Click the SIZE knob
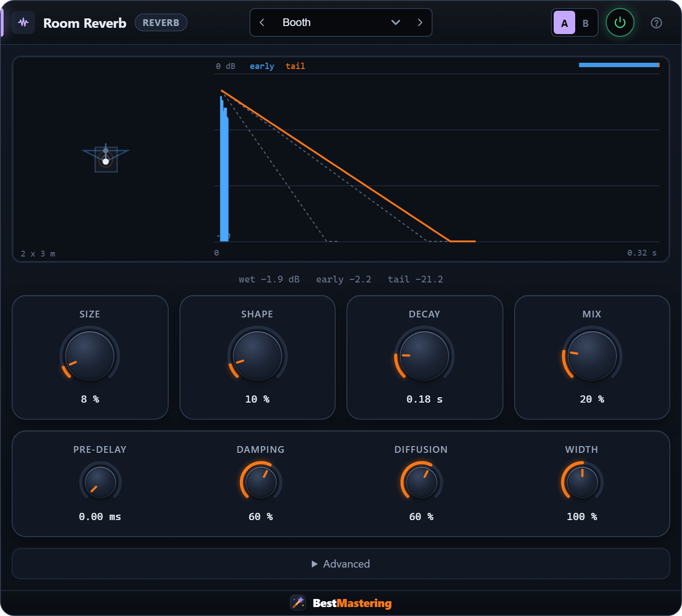 90,356
